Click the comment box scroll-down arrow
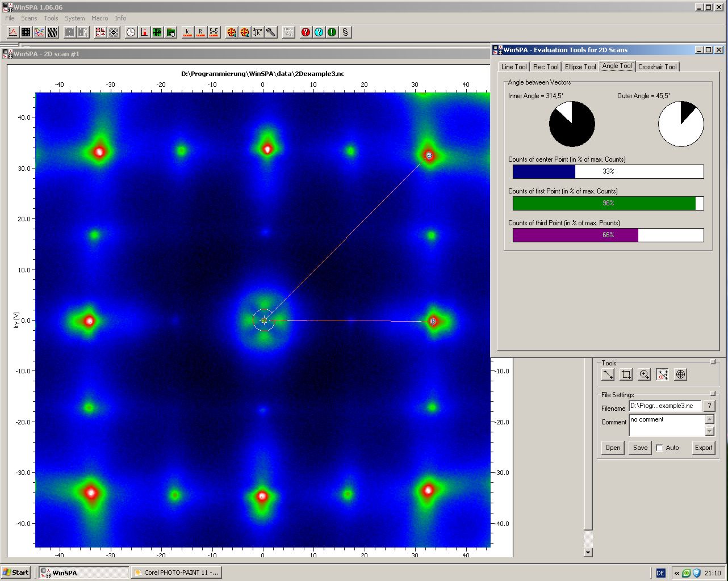Image resolution: width=728 pixels, height=581 pixels. [x=709, y=431]
